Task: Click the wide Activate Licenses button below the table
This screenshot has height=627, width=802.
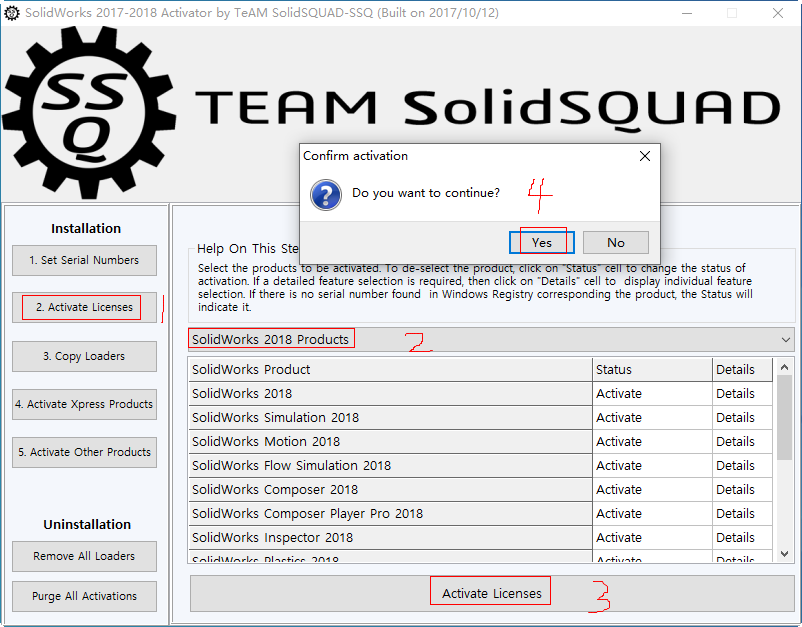Action: click(x=492, y=593)
